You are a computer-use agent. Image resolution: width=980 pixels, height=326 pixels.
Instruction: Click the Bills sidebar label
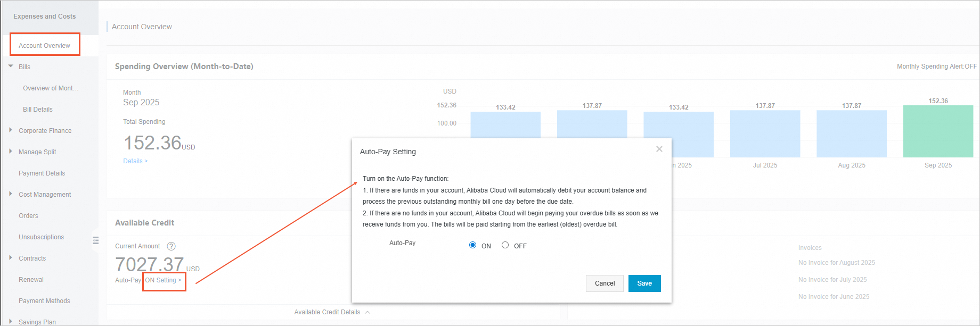[24, 67]
